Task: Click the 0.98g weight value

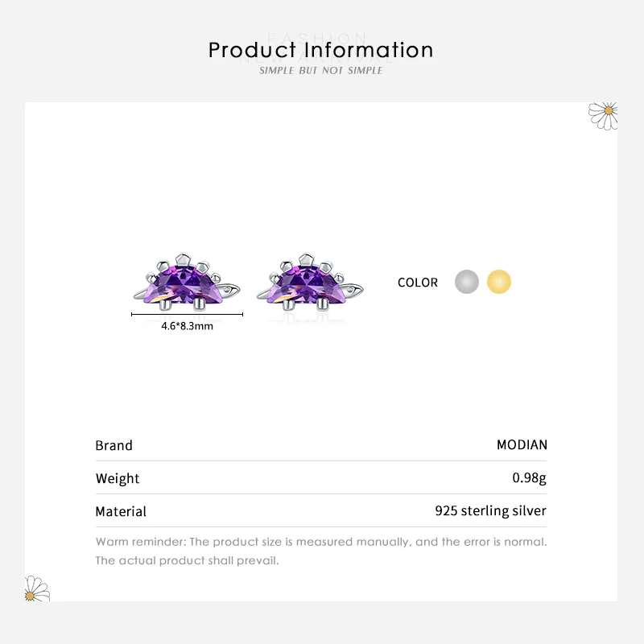Action: pos(529,478)
